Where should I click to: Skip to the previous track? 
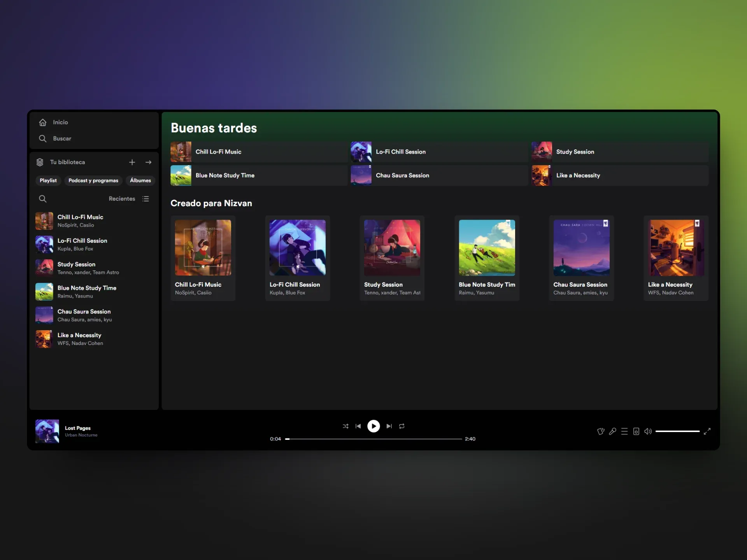[x=358, y=426]
